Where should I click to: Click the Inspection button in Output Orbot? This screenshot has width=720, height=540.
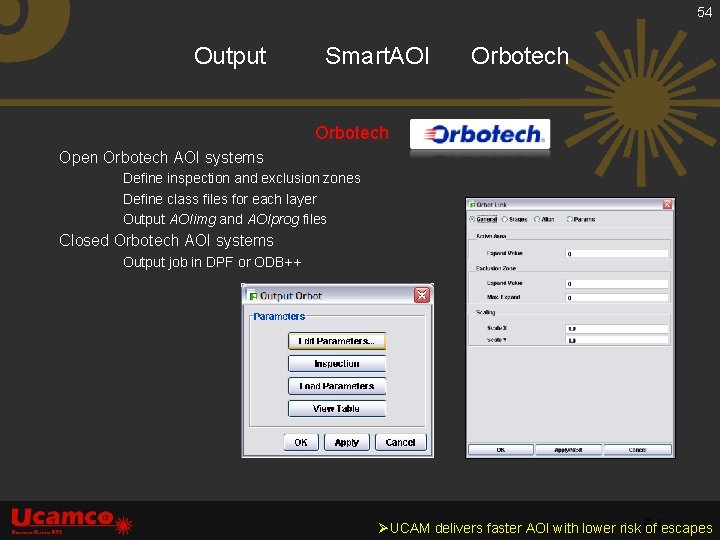(x=337, y=364)
